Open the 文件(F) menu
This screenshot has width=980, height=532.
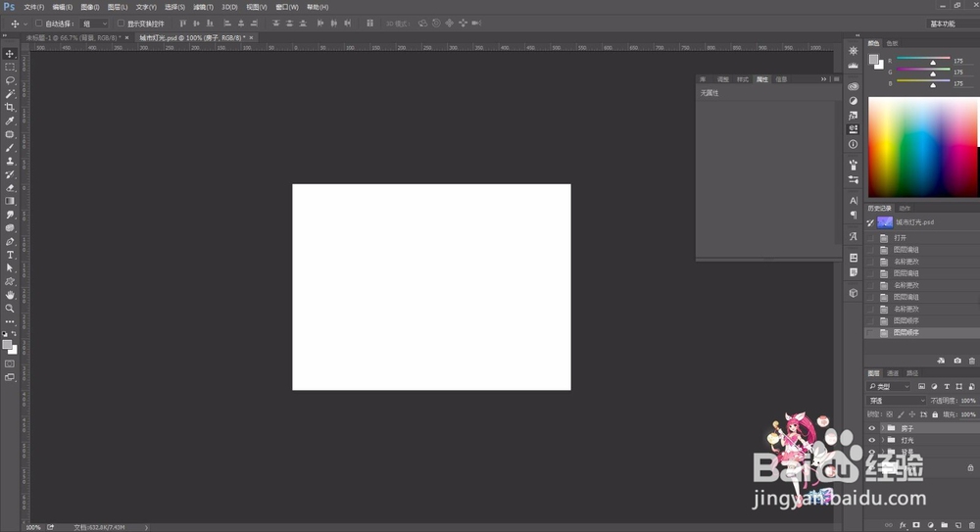[33, 8]
